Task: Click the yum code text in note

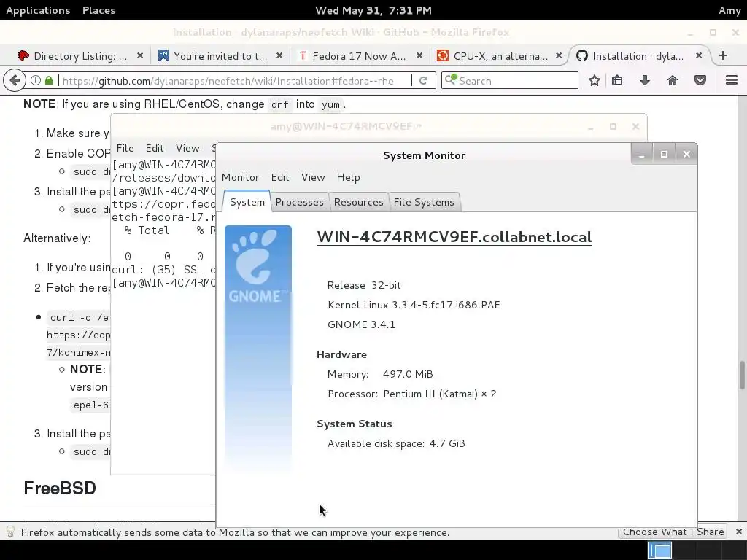Action: 330,104
